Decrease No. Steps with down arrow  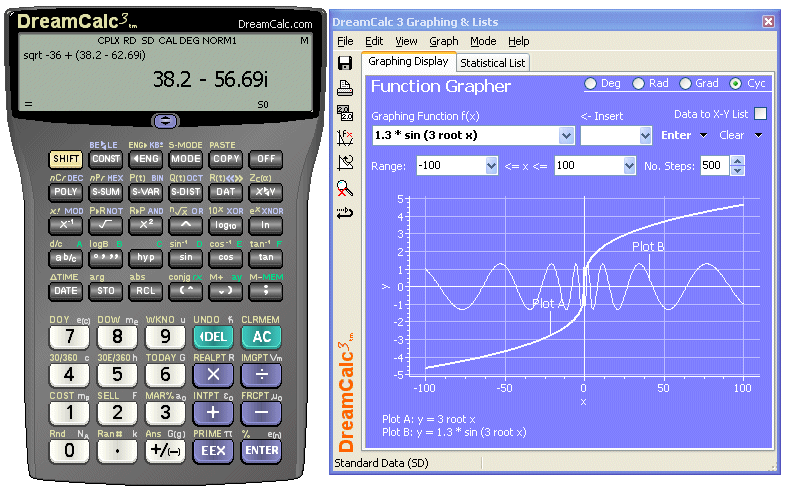click(x=737, y=171)
